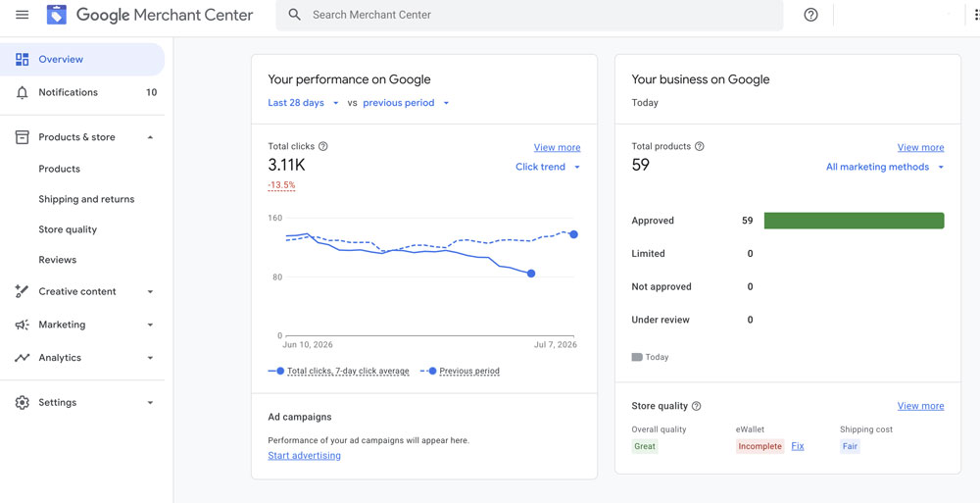Image resolution: width=980 pixels, height=503 pixels.
Task: Open the All marketing methods dropdown
Action: click(x=884, y=167)
